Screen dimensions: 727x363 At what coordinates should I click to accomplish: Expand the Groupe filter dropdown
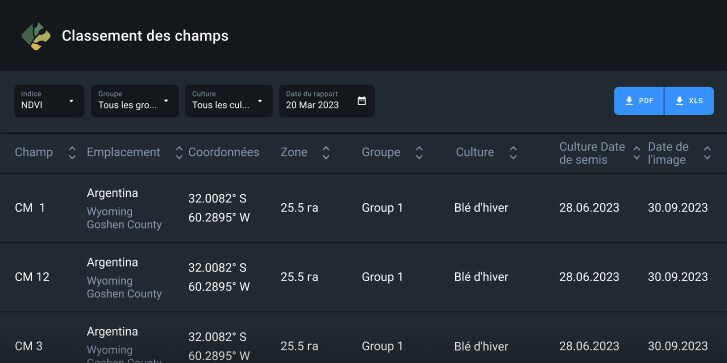(x=135, y=101)
